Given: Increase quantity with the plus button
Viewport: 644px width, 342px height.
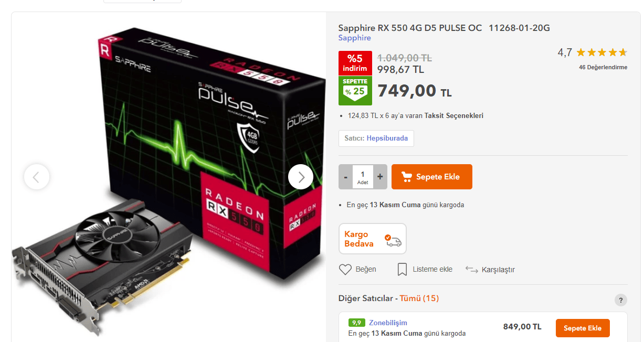Looking at the screenshot, I should tap(380, 177).
